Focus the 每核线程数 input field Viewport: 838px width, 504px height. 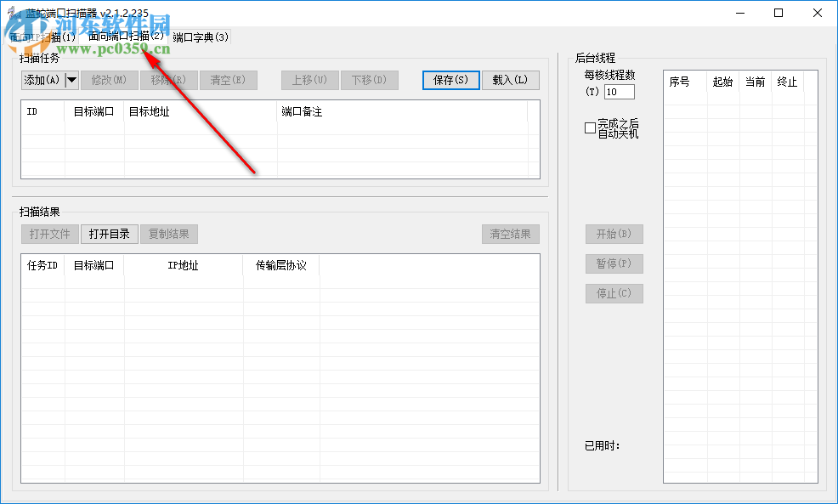click(x=620, y=92)
